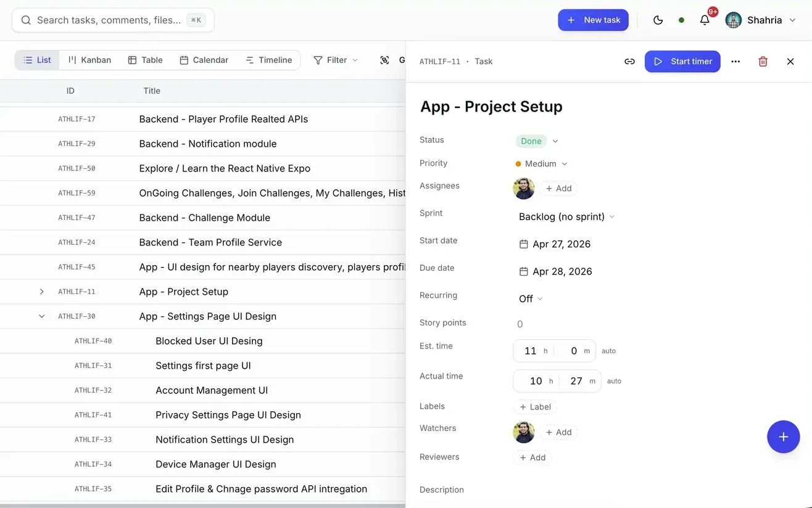This screenshot has height=508, width=812.
Task: Click the search magnifier icon
Action: click(x=26, y=20)
